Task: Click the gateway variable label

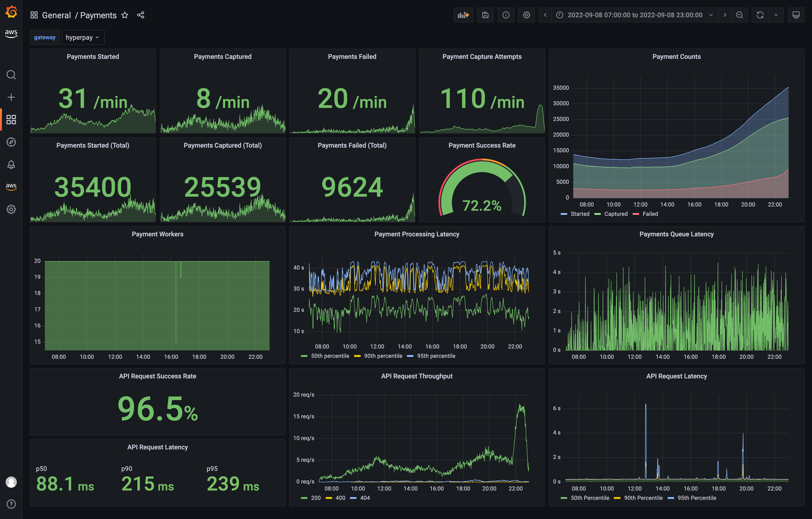Action: [45, 37]
